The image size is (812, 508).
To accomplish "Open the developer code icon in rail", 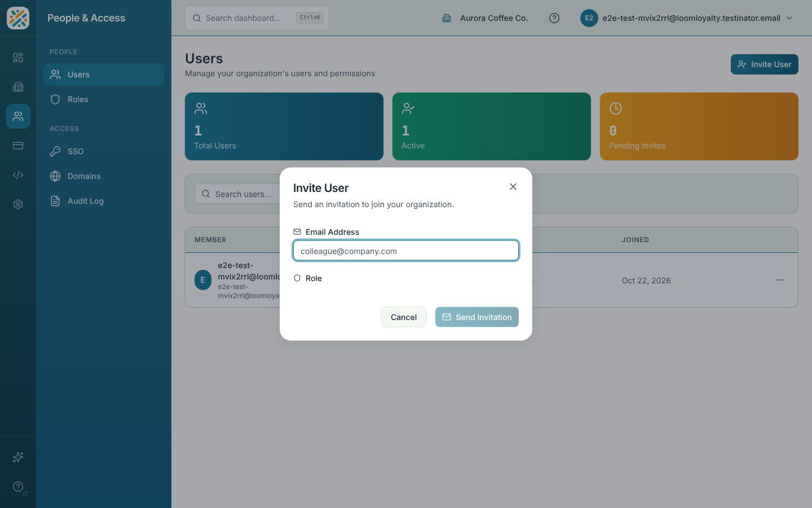I will 18,175.
